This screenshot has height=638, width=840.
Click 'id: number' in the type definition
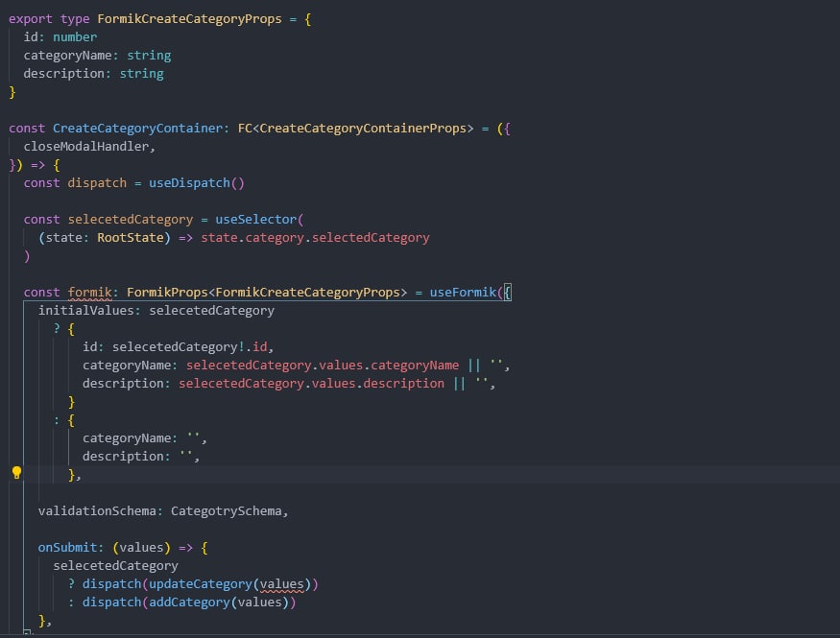pyautogui.click(x=60, y=36)
